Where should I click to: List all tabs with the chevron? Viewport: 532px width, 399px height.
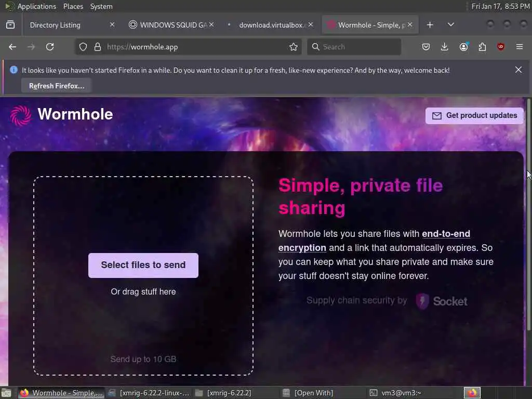450,25
